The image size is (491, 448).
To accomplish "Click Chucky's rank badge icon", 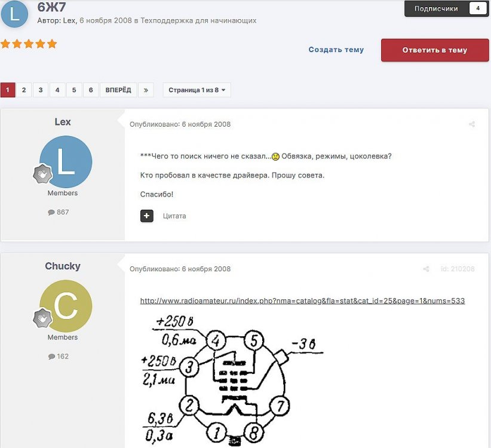I will pos(42,318).
